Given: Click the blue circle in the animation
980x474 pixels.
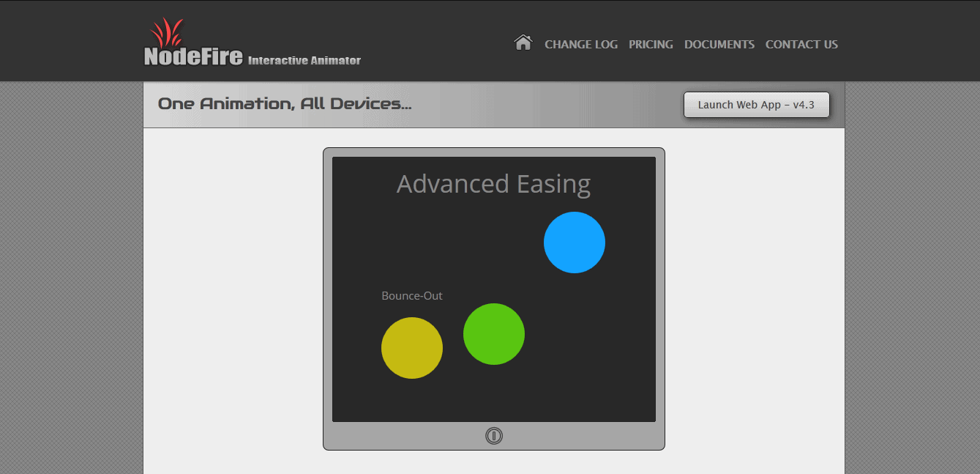Looking at the screenshot, I should click(x=575, y=242).
